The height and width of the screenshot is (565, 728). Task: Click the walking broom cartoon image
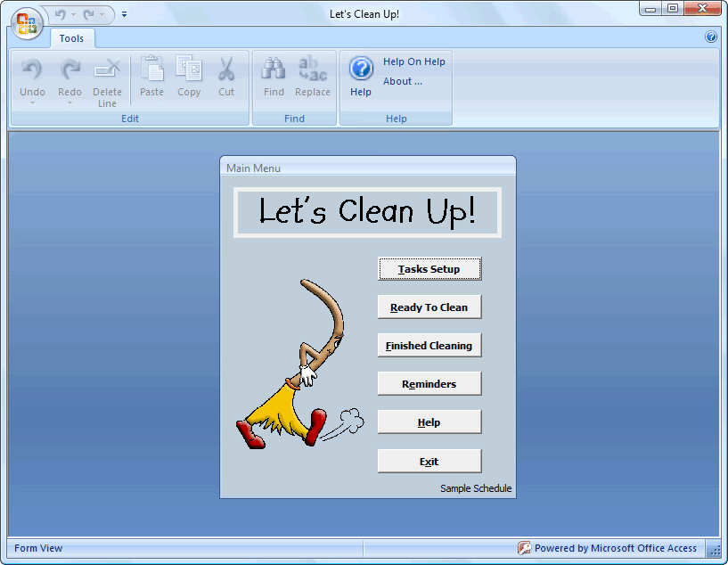[x=300, y=364]
